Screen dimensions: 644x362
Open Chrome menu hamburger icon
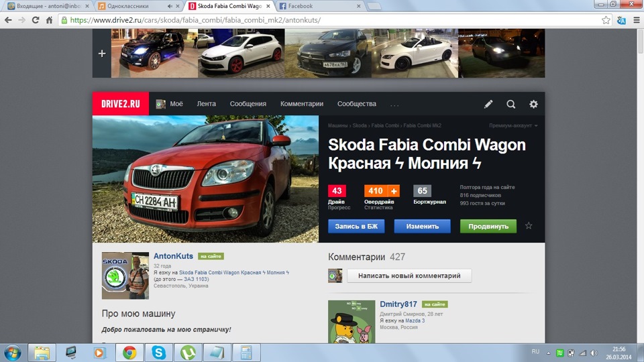point(636,20)
